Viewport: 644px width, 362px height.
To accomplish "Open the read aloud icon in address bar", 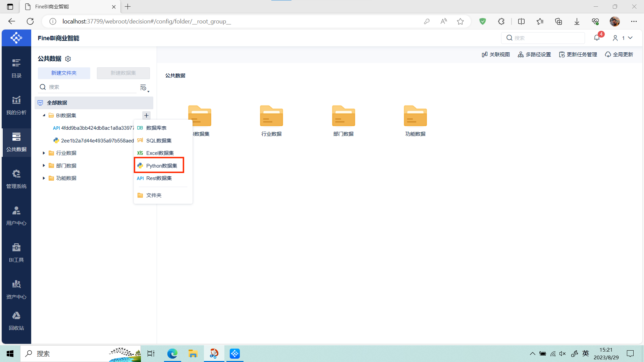I will [x=443, y=21].
